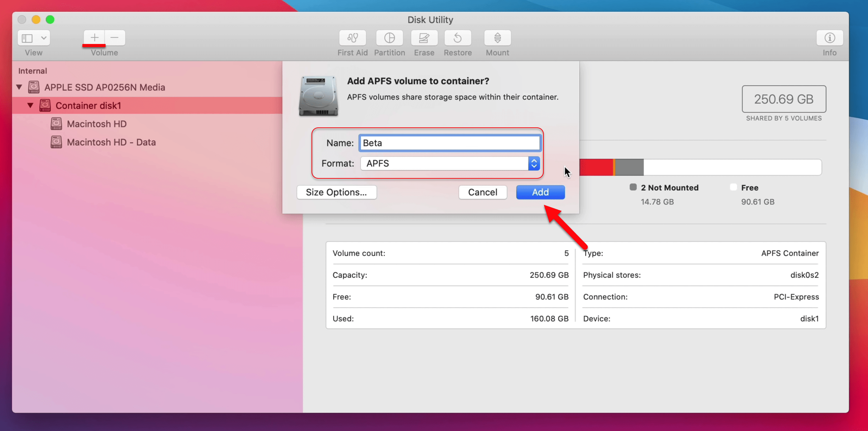Click the Mount toolbar icon
The image size is (868, 431).
(x=497, y=38)
